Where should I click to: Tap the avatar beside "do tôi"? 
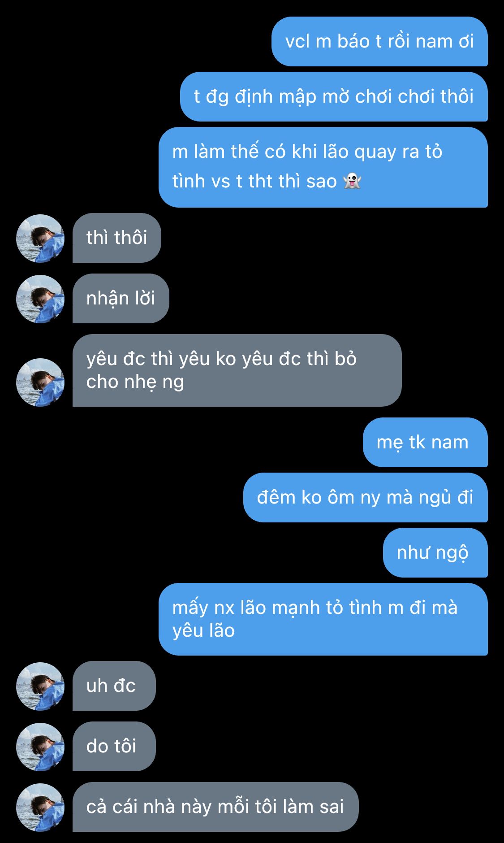(x=40, y=747)
